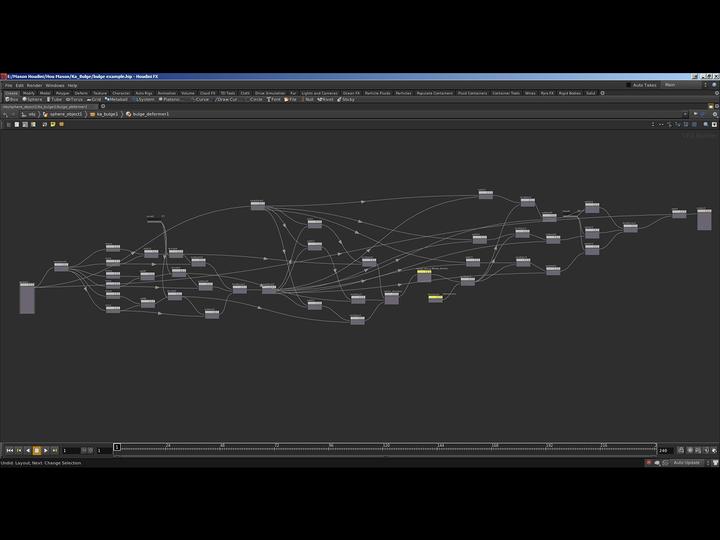Image resolution: width=720 pixels, height=540 pixels.
Task: Open the Main takes dropdown
Action: pyautogui.click(x=684, y=85)
